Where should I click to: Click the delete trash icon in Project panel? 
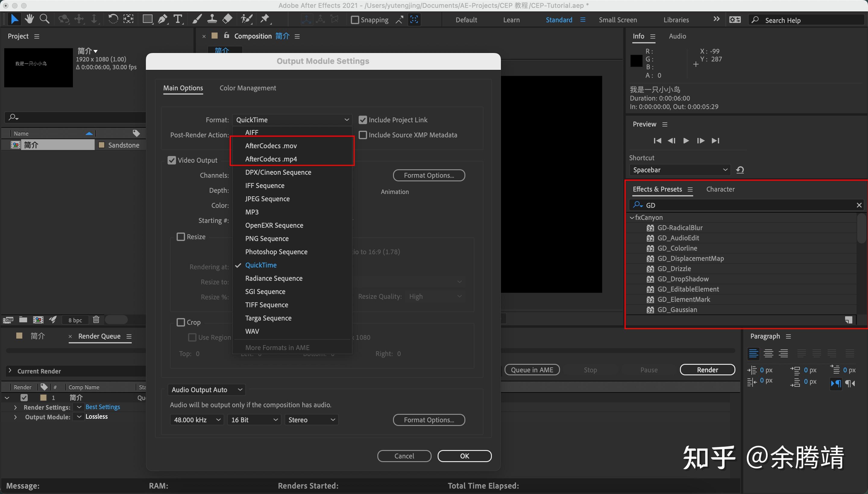point(96,320)
